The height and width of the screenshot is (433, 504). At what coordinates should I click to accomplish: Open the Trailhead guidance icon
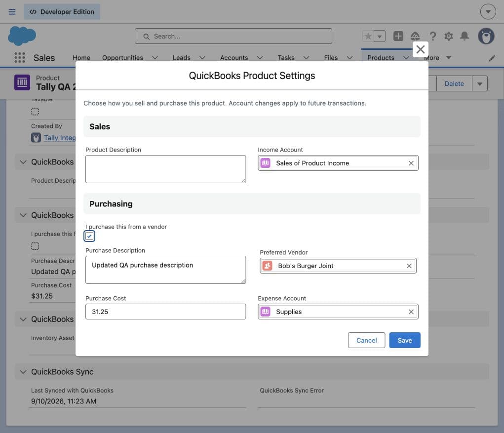[x=415, y=36]
